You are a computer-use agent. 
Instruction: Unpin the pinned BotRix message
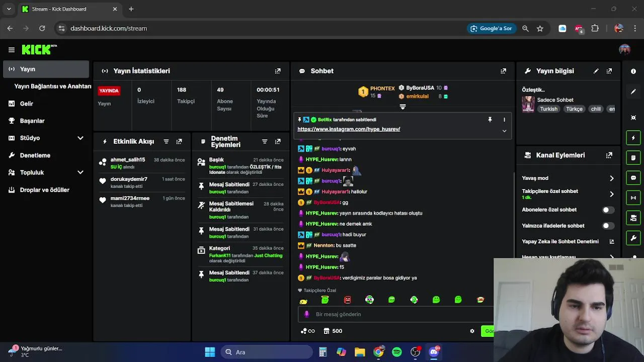490,120
